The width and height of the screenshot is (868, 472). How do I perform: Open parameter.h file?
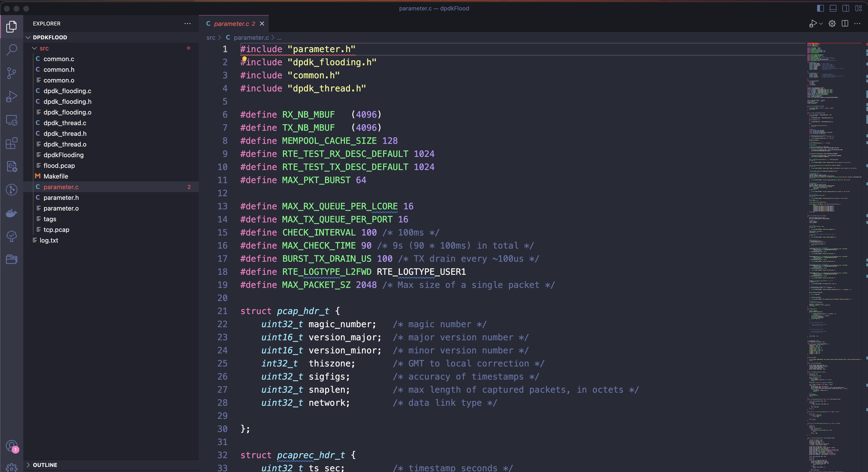pyautogui.click(x=111, y=198)
